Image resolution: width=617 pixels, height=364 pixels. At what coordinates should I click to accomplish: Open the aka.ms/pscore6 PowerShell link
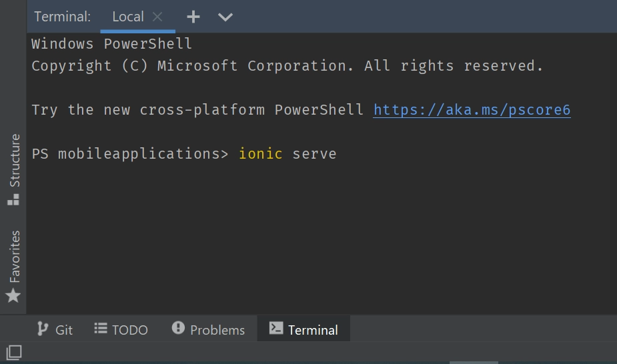(472, 109)
